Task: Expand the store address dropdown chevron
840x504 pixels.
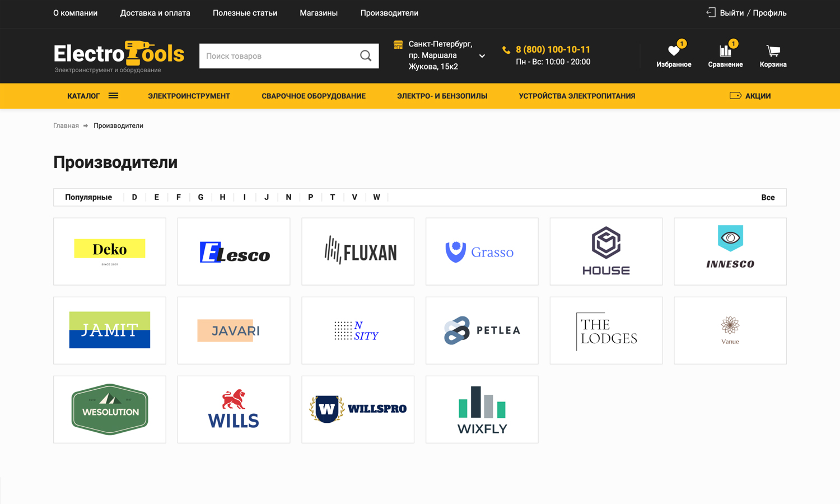Action: [482, 56]
